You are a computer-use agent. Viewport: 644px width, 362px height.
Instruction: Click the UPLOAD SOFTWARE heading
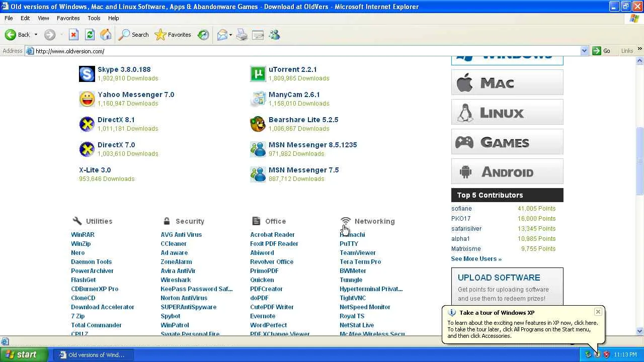(499, 278)
